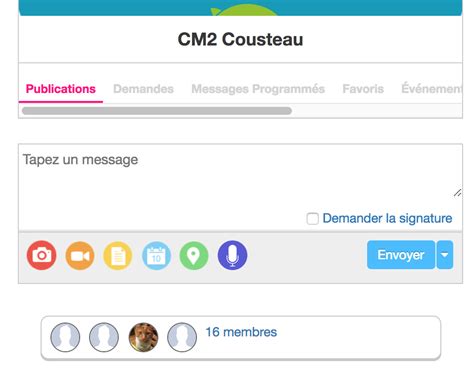Click the second default member avatar
The width and height of the screenshot is (474, 375).
104,337
